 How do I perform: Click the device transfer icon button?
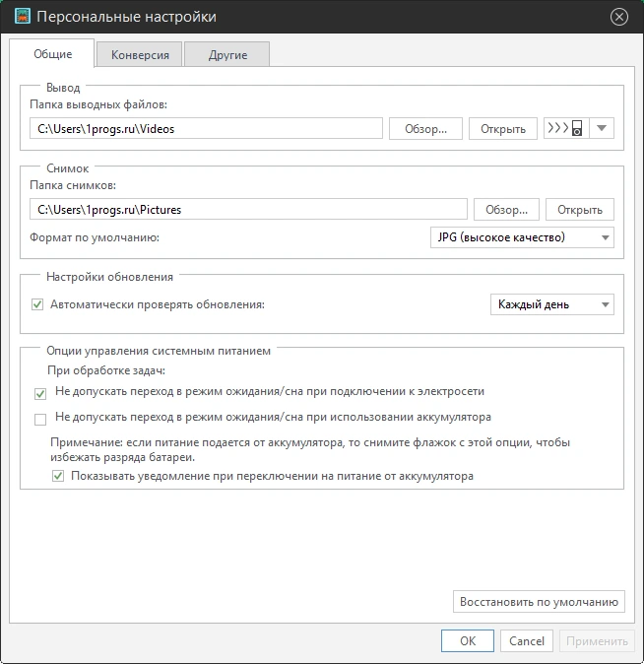(x=566, y=128)
